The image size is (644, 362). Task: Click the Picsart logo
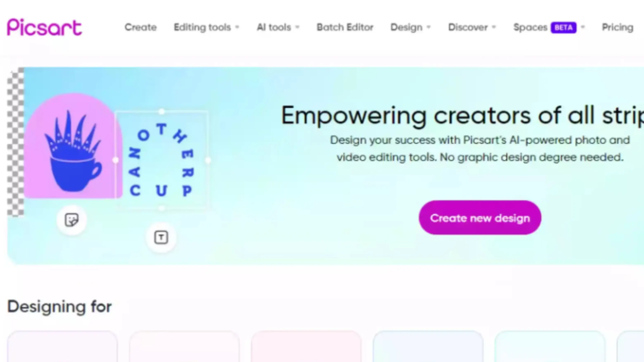(x=45, y=27)
